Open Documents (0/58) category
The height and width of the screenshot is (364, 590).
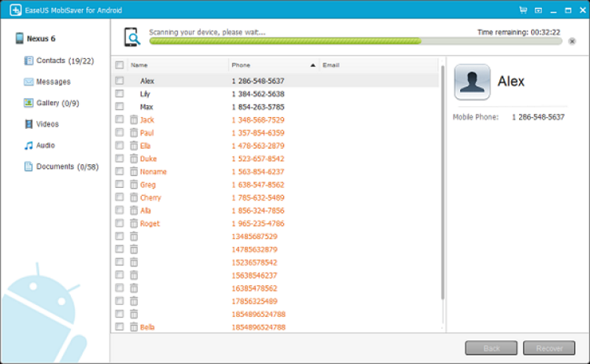(x=61, y=167)
